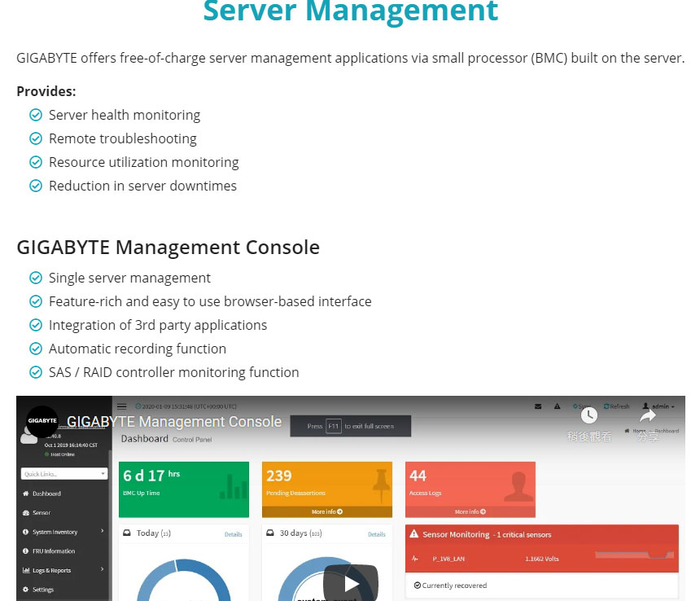
Task: Select FRU Information in the sidebar
Action: (x=49, y=551)
